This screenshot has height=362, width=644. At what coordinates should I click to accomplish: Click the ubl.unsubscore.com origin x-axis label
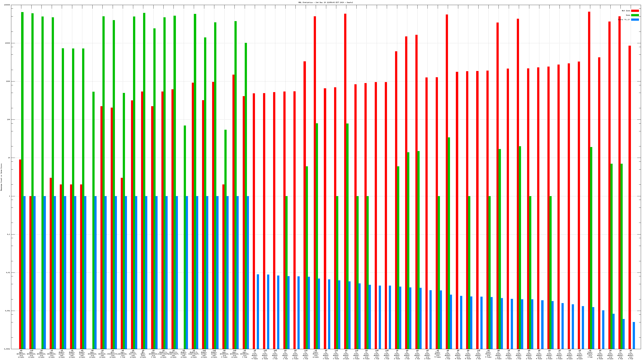tap(112, 354)
